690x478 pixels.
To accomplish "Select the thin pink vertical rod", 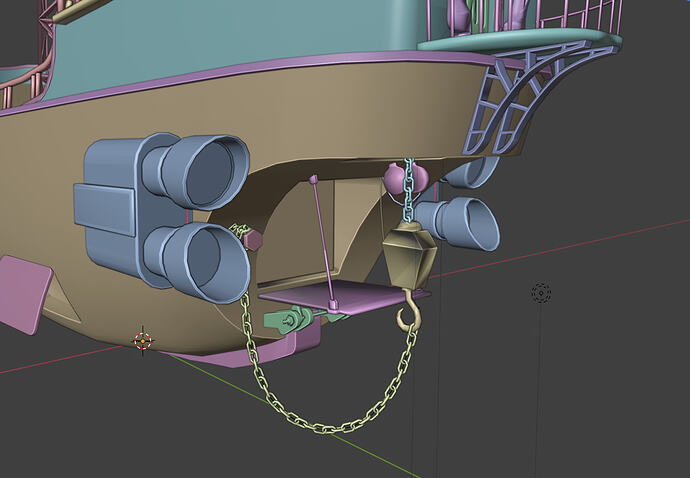I will (323, 240).
